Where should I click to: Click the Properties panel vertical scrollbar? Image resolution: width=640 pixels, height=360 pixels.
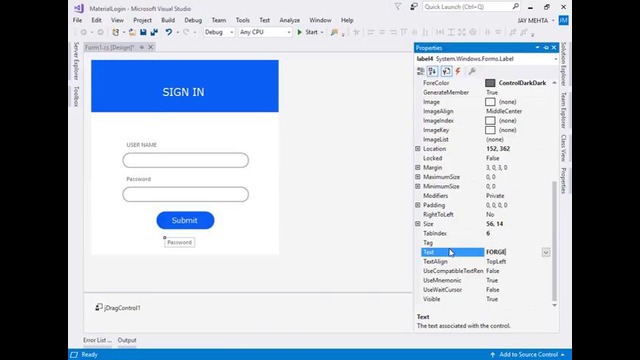(554, 241)
